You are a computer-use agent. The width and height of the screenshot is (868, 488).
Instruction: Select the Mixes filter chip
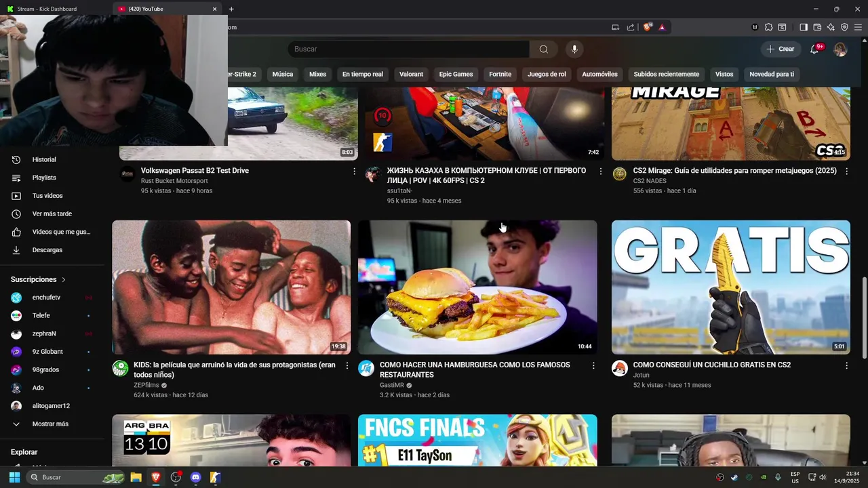click(317, 74)
